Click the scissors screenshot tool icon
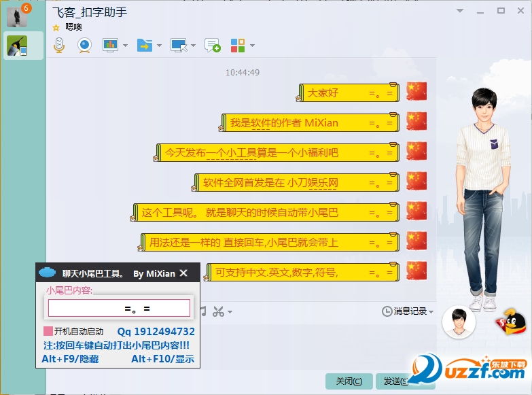Viewport: 532px width, 395px height. coord(218,311)
